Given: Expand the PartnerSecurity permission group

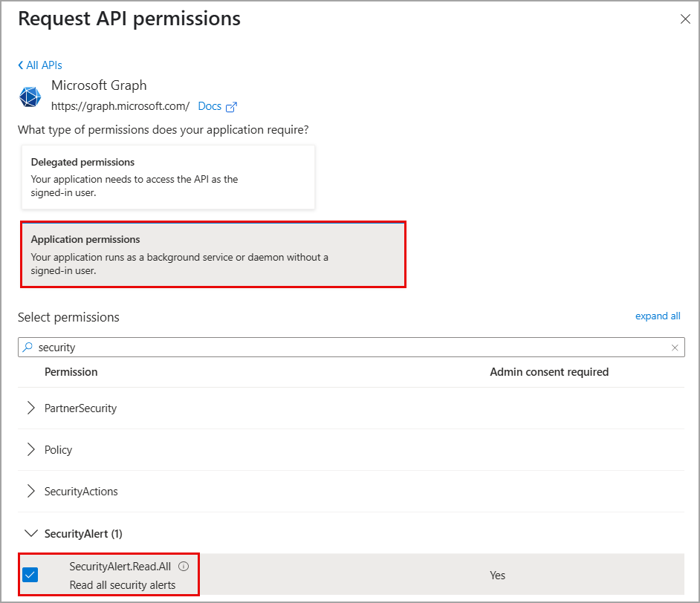Looking at the screenshot, I should [31, 408].
